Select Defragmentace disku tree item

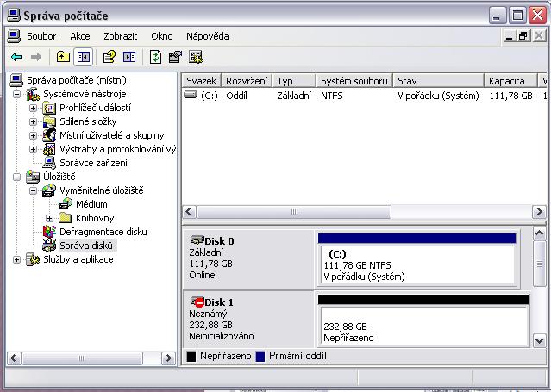pyautogui.click(x=103, y=232)
